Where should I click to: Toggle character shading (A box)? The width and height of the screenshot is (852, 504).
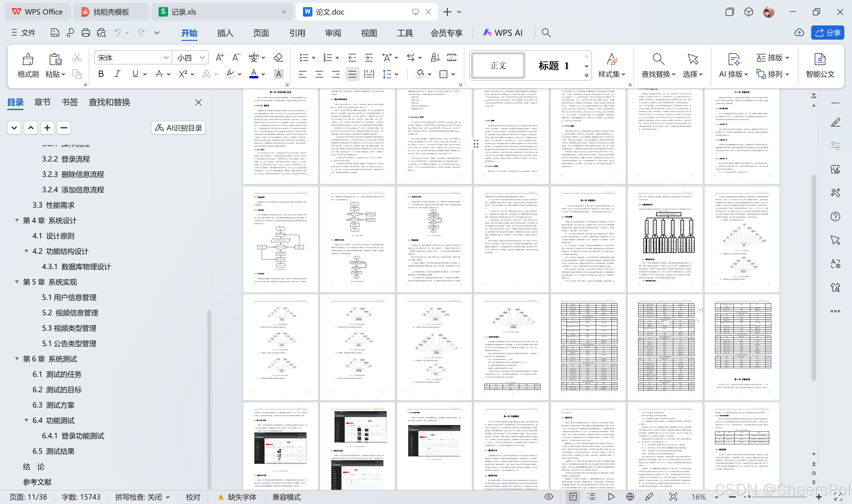click(x=278, y=74)
